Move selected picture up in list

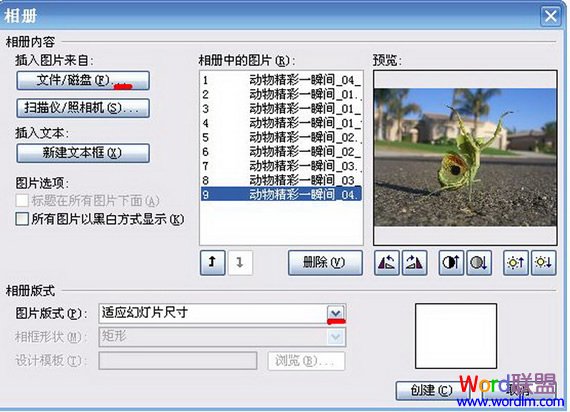pos(213,263)
